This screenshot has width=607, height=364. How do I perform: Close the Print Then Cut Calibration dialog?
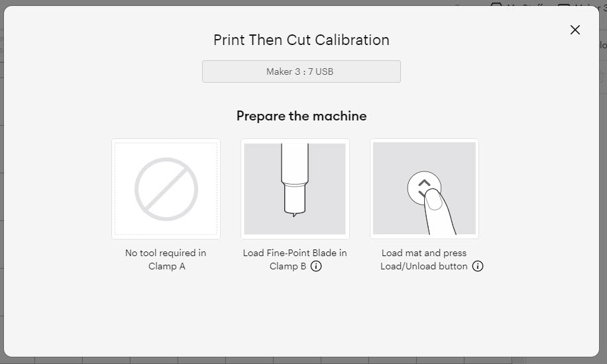pyautogui.click(x=575, y=30)
